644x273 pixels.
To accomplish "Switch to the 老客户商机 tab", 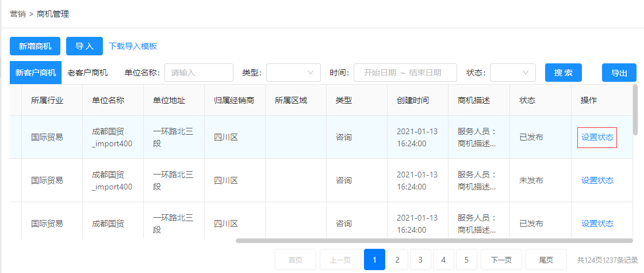I will 87,73.
